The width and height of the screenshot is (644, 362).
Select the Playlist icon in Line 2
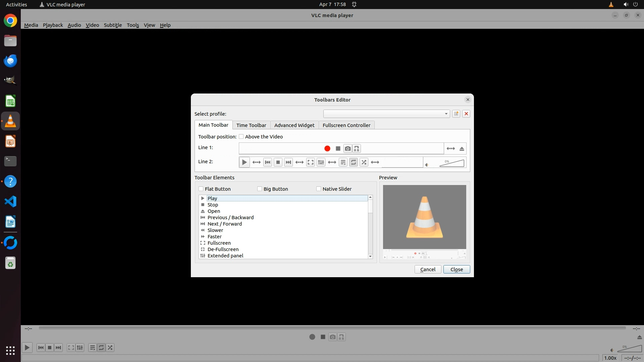[343, 162]
